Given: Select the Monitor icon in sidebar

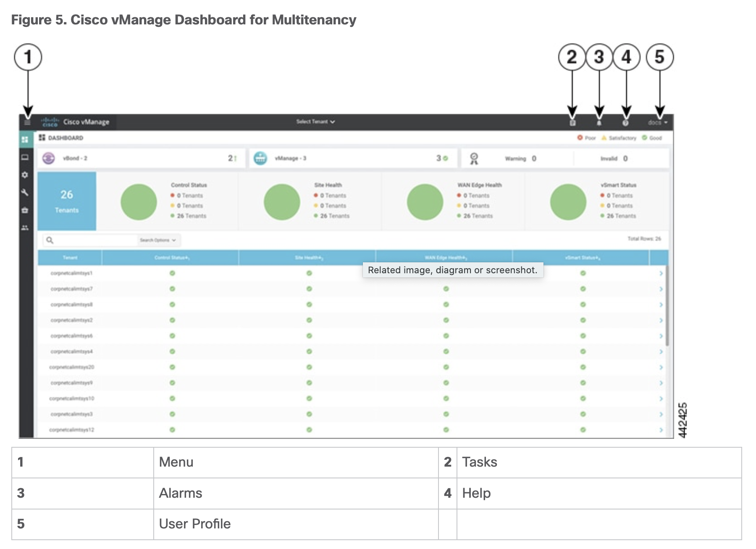Looking at the screenshot, I should pos(25,157).
